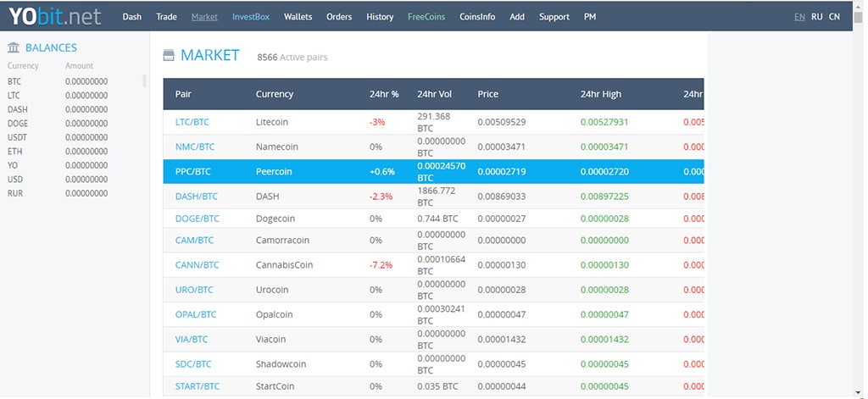This screenshot has height=399, width=868.
Task: Open the Support page
Action: 554,17
